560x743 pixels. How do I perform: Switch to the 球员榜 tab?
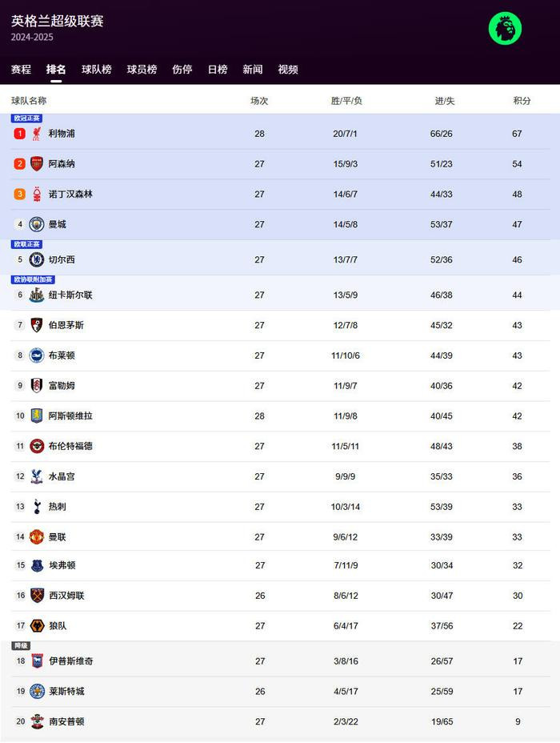click(142, 70)
